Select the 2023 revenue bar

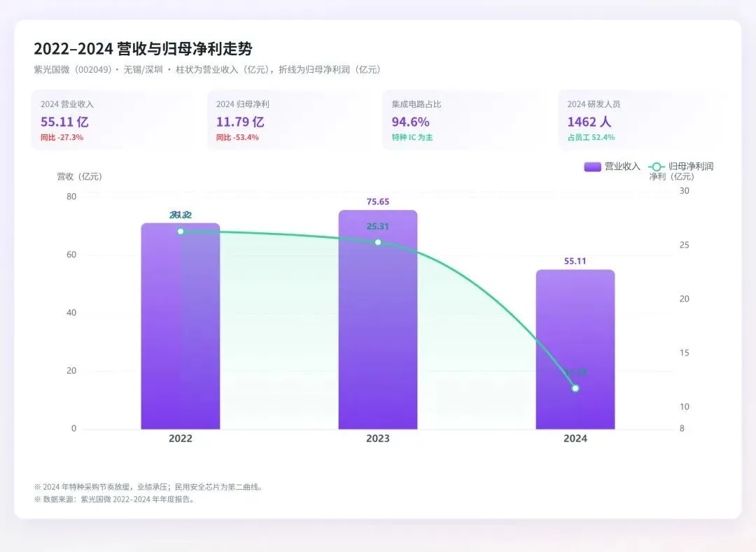(x=377, y=319)
